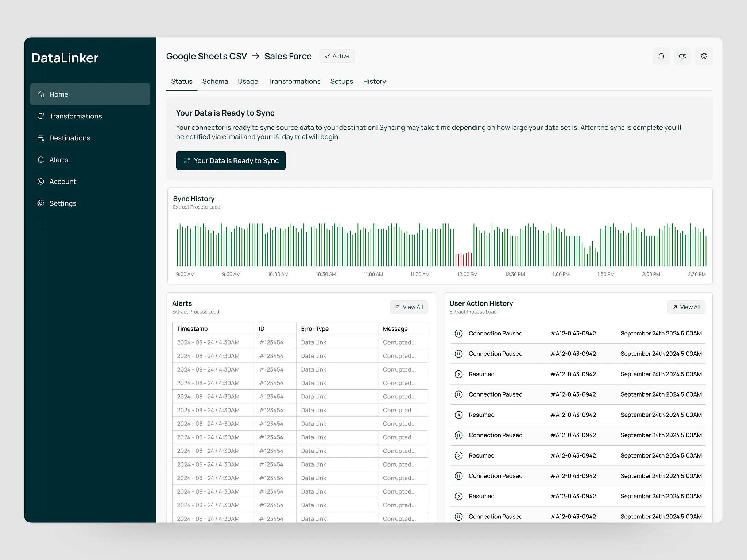The width and height of the screenshot is (747, 560).
Task: Open Destinations in the sidebar
Action: point(70,138)
